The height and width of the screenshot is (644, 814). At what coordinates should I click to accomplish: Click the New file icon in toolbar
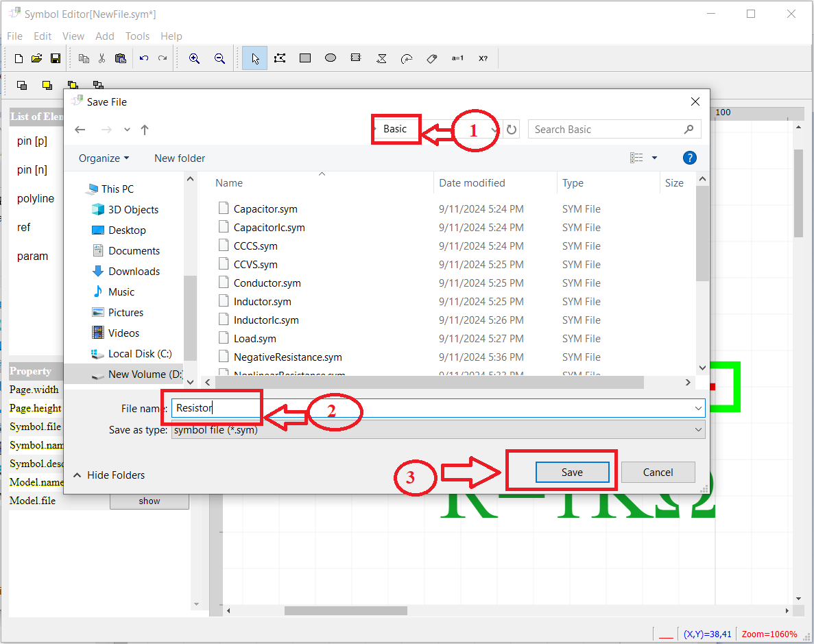tap(19, 59)
